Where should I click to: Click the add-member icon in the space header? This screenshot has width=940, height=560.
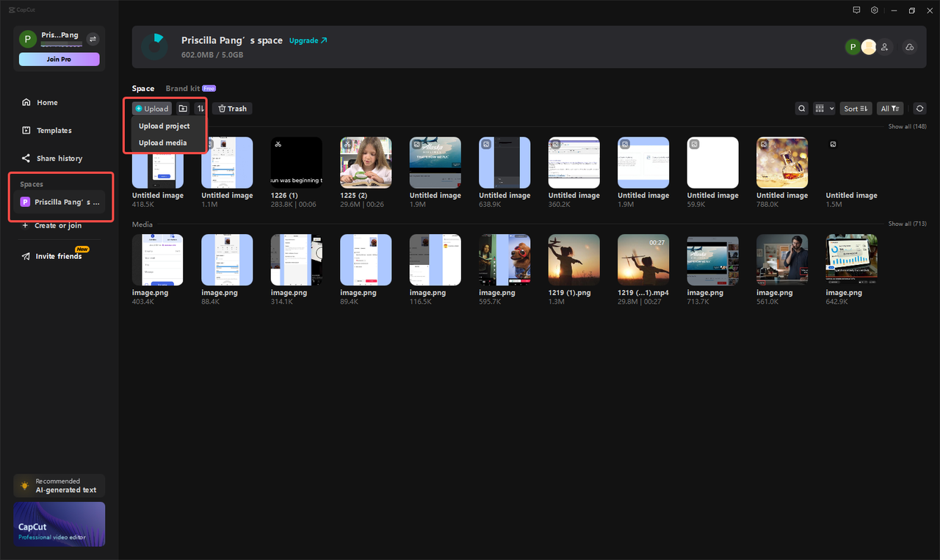tap(884, 46)
